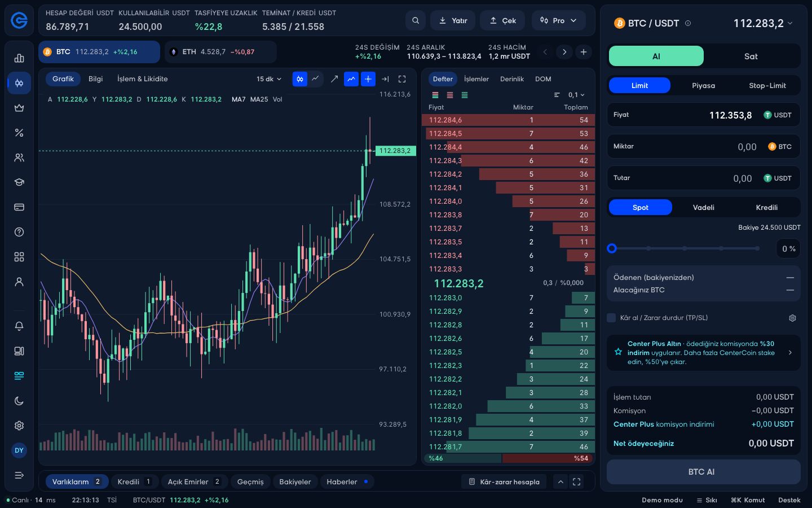Click the Fiyat price input field

pyautogui.click(x=704, y=115)
